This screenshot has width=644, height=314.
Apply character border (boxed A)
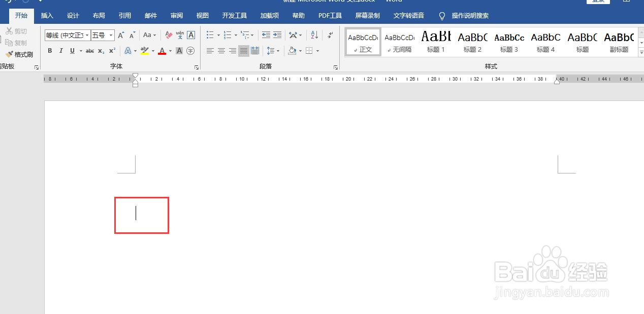click(x=191, y=35)
